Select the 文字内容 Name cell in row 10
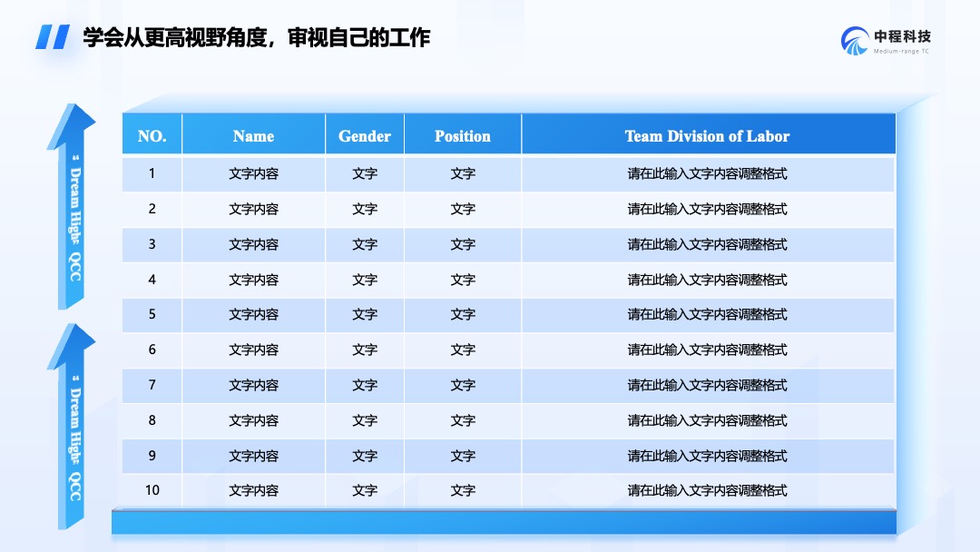This screenshot has width=980, height=552. pyautogui.click(x=253, y=491)
